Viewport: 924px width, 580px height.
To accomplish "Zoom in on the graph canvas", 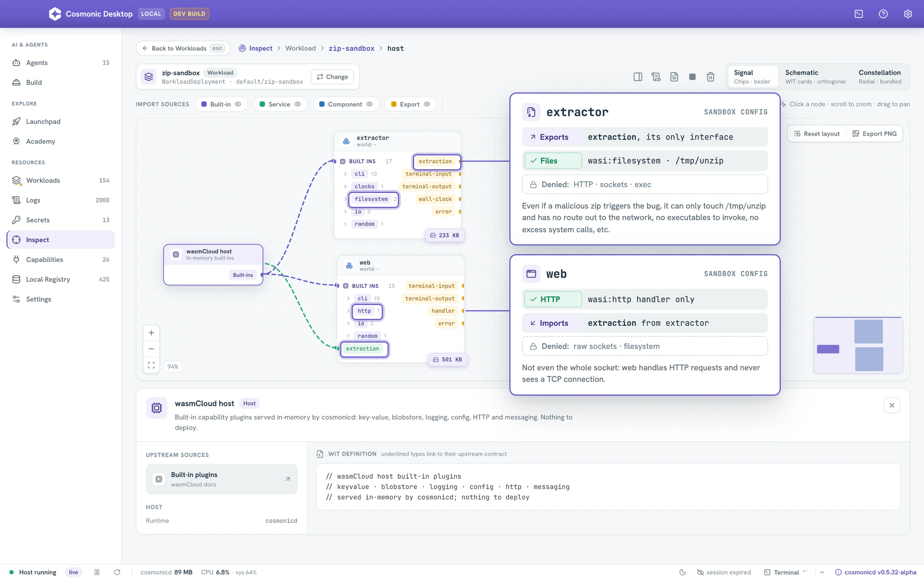I will point(151,333).
